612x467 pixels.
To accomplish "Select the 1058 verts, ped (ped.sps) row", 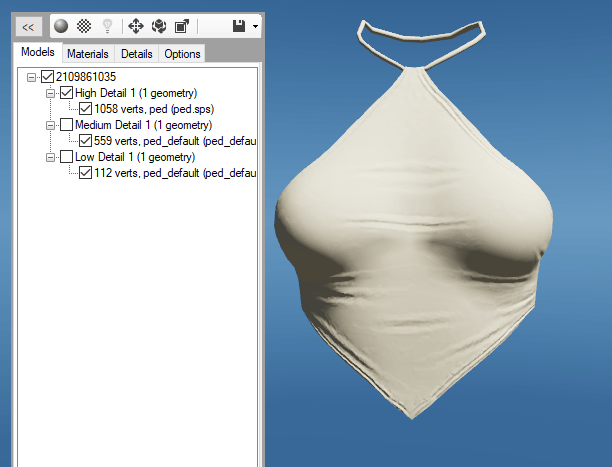I will 154,109.
